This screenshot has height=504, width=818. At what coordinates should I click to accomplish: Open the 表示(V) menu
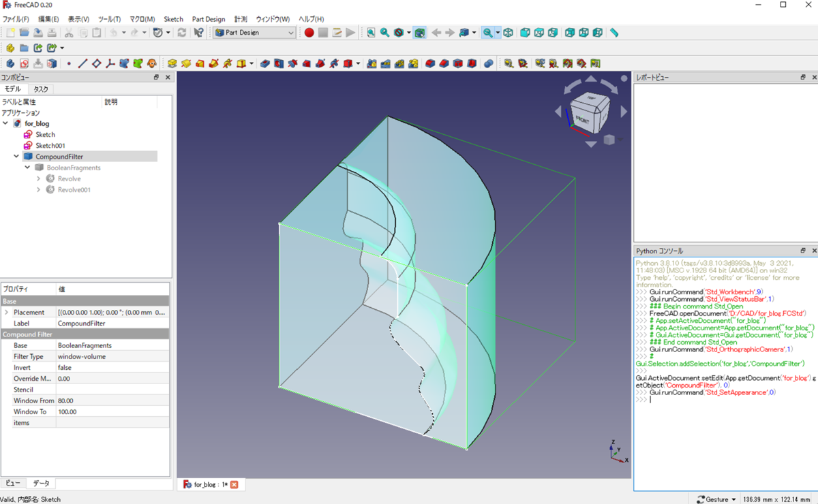(x=78, y=19)
